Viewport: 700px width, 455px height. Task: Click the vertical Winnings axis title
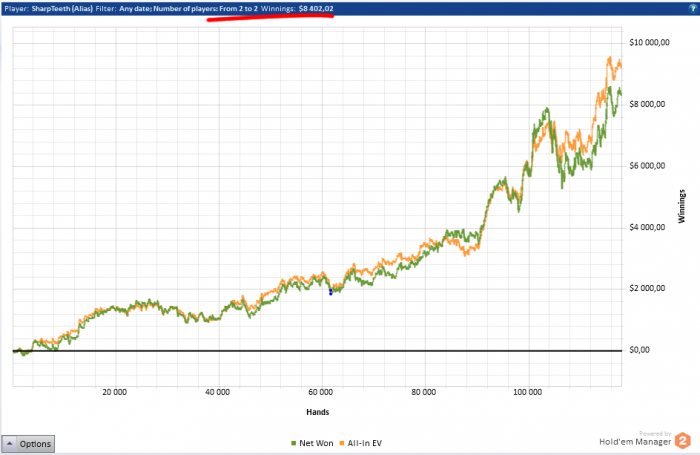[681, 206]
